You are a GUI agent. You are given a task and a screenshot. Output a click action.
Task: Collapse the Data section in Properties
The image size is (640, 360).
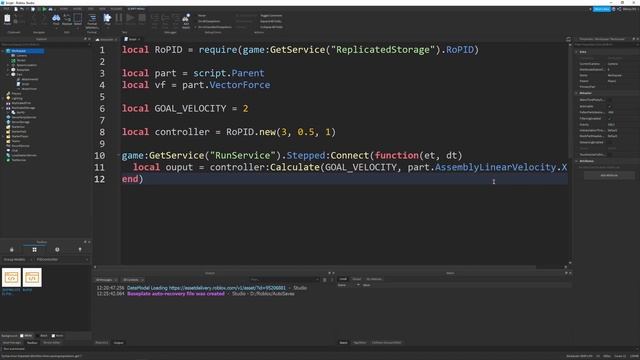(x=576, y=52)
